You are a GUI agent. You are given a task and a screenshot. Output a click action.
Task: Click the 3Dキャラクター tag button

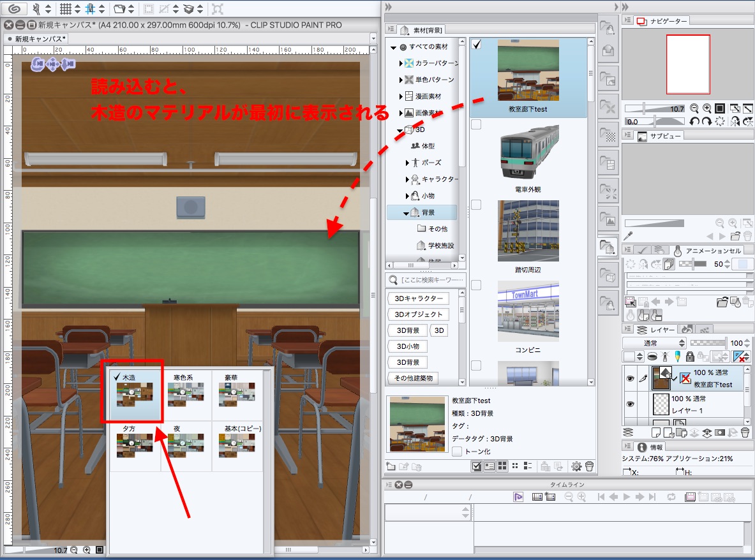click(418, 298)
